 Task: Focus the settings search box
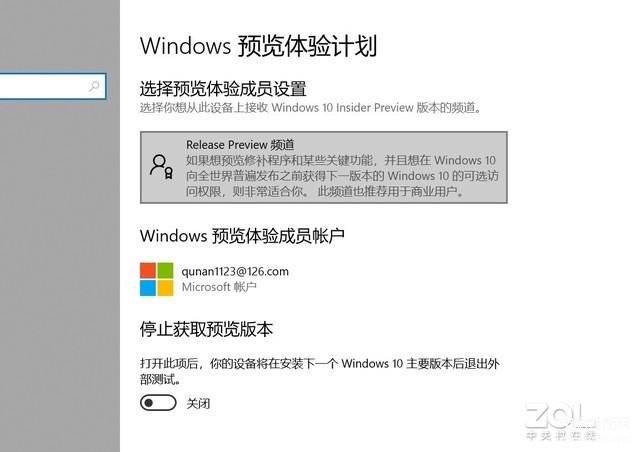pos(53,86)
